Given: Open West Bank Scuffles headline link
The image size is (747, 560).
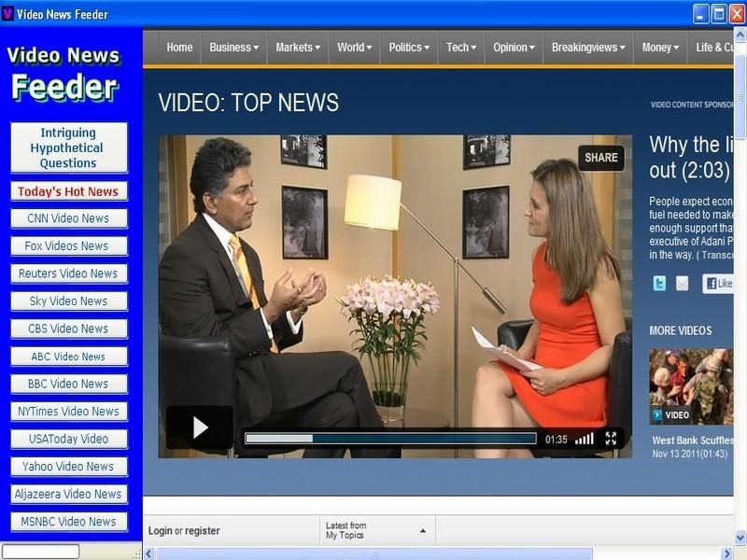Looking at the screenshot, I should coord(693,441).
